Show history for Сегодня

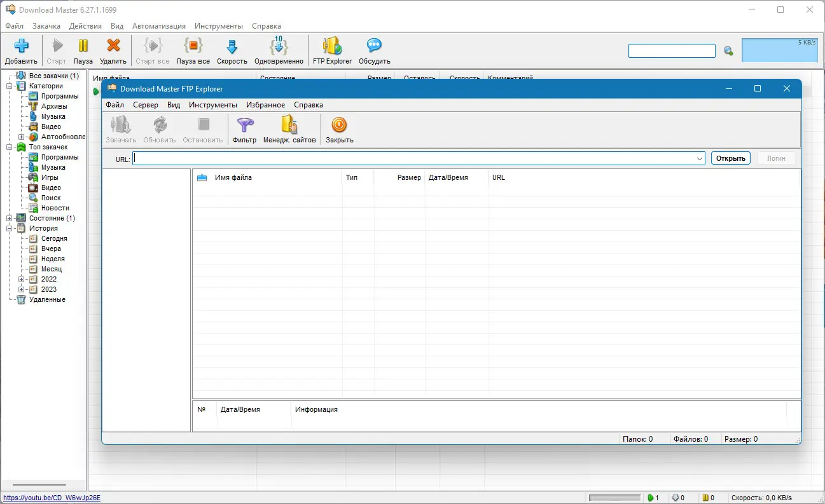click(x=54, y=238)
